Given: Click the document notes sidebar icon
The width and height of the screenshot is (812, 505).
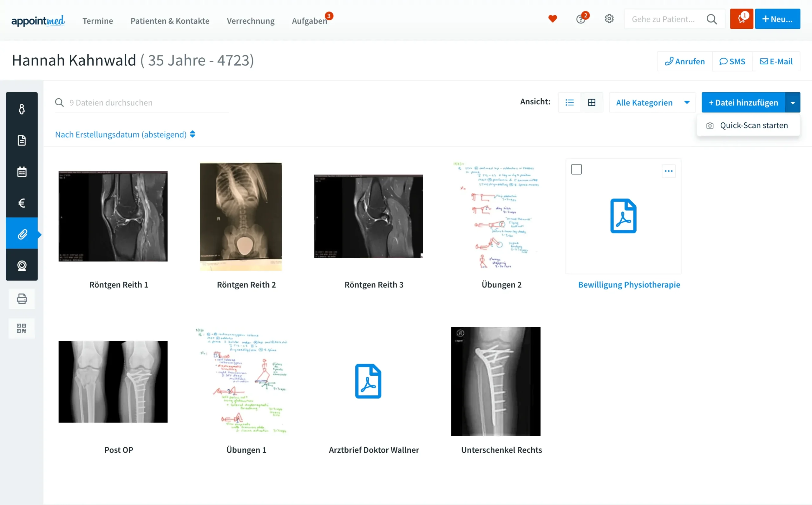Looking at the screenshot, I should click(x=22, y=140).
